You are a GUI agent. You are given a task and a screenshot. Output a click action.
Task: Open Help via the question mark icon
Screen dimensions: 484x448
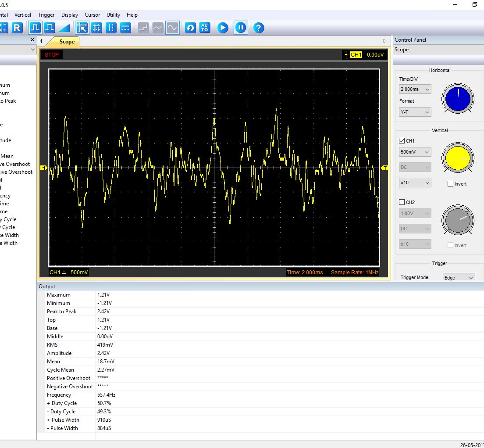[259, 28]
